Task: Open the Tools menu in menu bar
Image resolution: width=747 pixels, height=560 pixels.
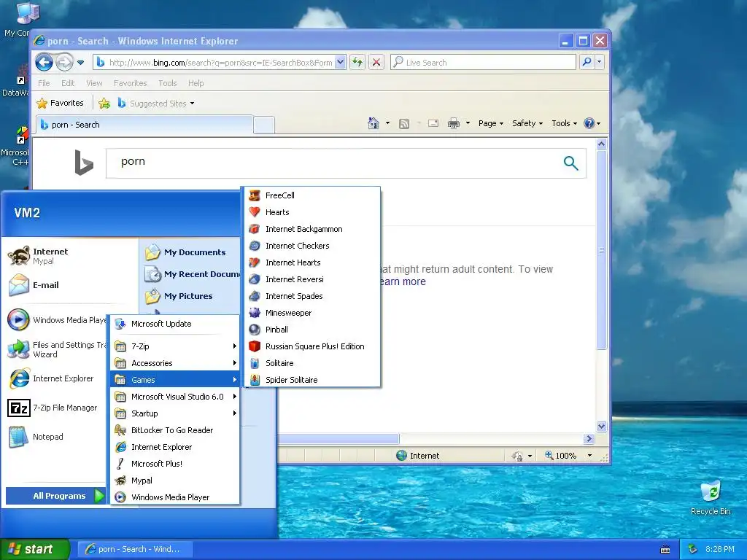Action: [x=168, y=83]
